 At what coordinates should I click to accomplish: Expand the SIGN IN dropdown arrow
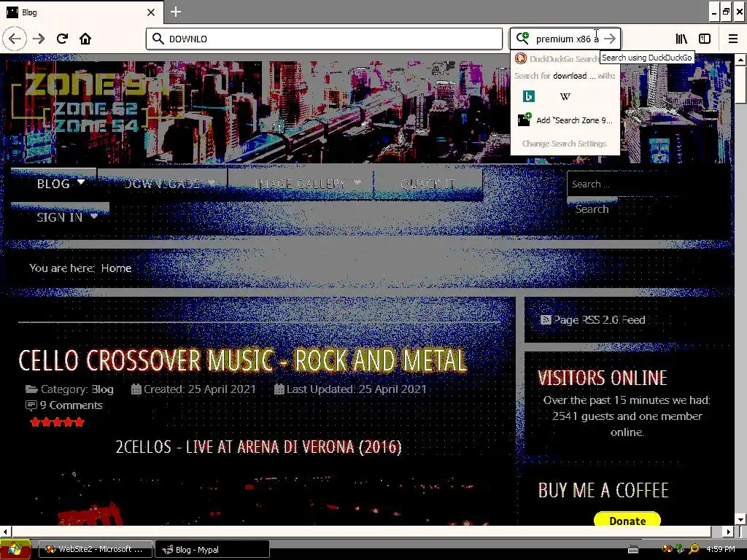coord(94,217)
